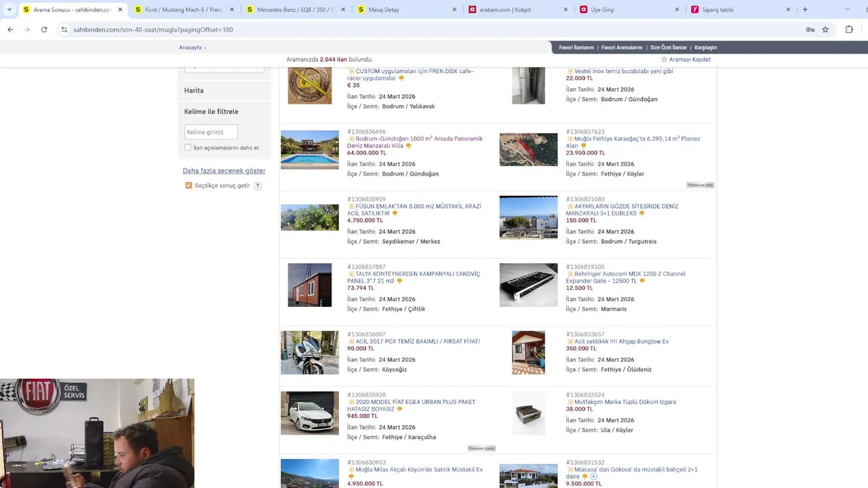Click price 64.000.000 TL
The height and width of the screenshot is (488, 868).
[x=368, y=152]
